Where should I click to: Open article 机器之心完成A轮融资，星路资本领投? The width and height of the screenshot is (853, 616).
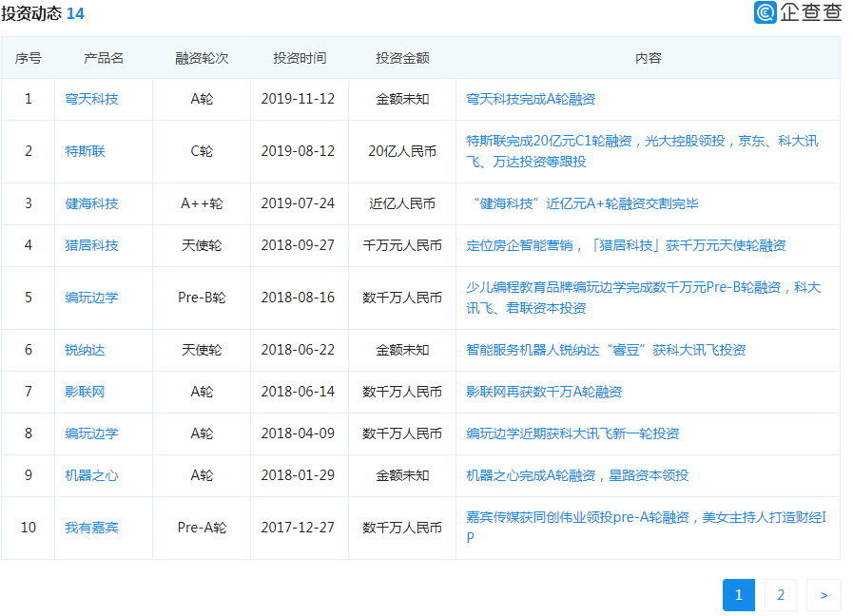[577, 475]
